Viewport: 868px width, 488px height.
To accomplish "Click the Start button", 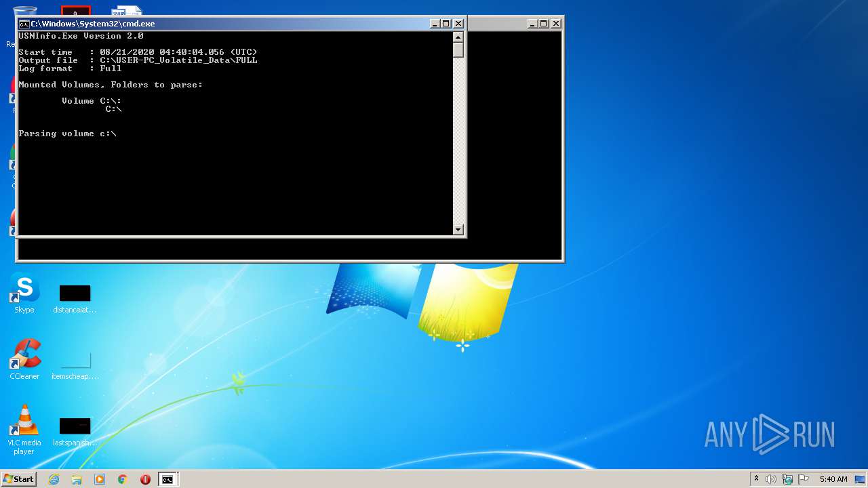I will click(x=18, y=479).
